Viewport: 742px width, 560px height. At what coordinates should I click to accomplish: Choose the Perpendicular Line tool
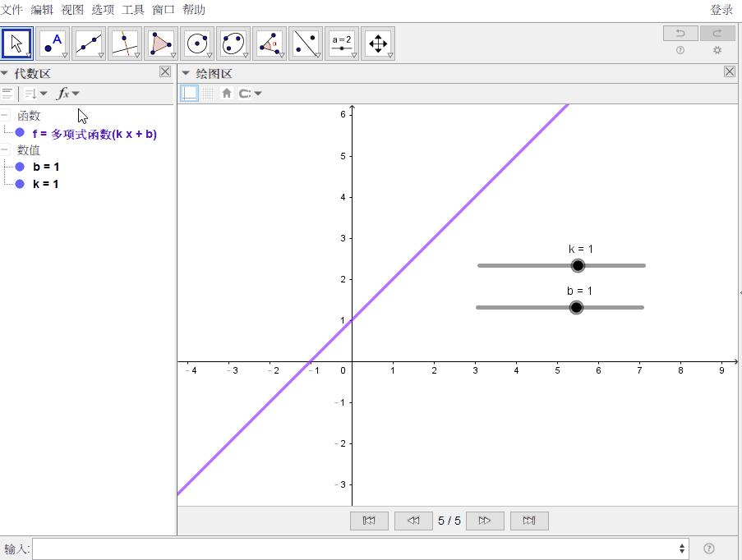(125, 43)
